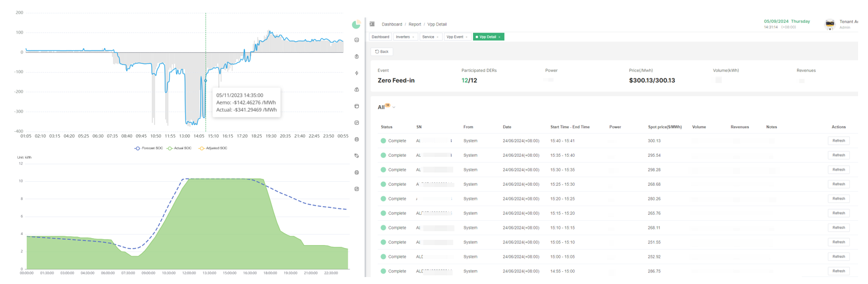Image resolution: width=868 pixels, height=284 pixels.
Task: Click spot price value 300.13
Action: (654, 141)
